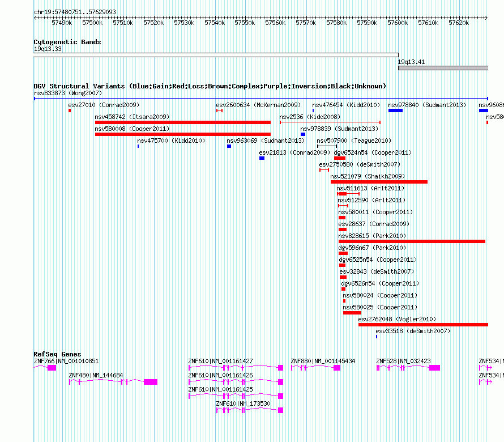Click the esv2750580 (deSmith2007) label
504x442 pixels.
[360, 165]
